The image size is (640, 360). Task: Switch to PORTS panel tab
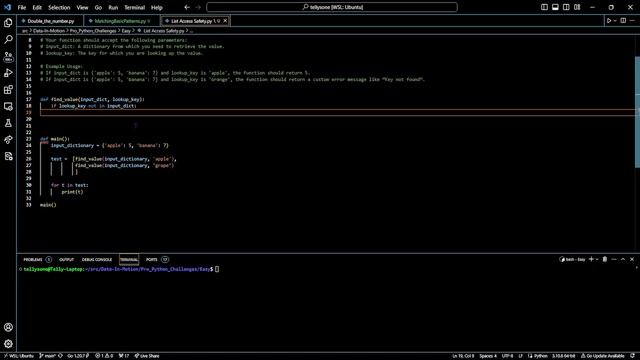click(157, 260)
